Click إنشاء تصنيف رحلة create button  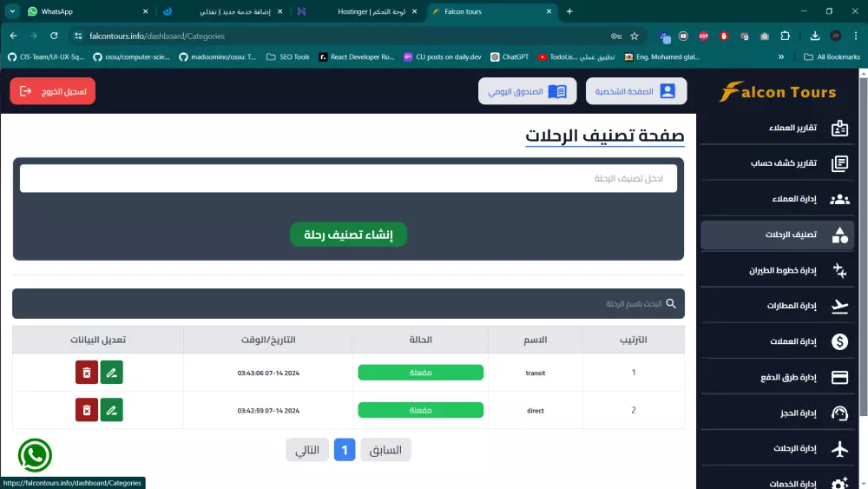(x=348, y=235)
